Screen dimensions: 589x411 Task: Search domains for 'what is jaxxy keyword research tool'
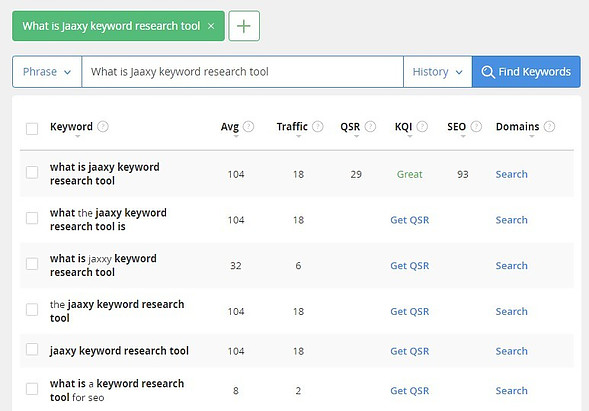click(x=512, y=266)
